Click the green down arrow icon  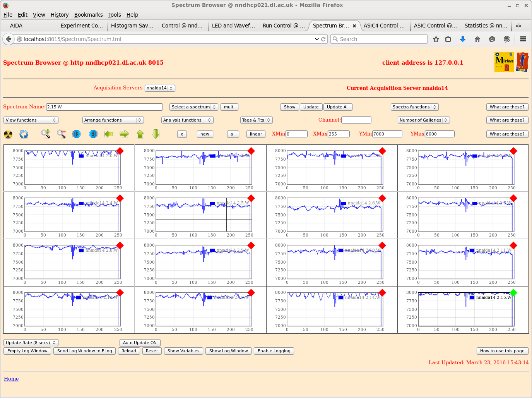(x=156, y=134)
